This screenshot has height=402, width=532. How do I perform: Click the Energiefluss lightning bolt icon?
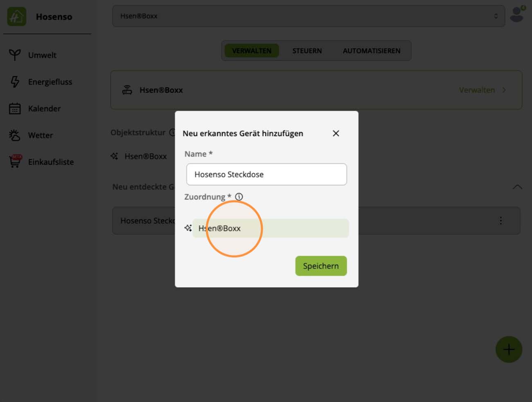(x=15, y=82)
